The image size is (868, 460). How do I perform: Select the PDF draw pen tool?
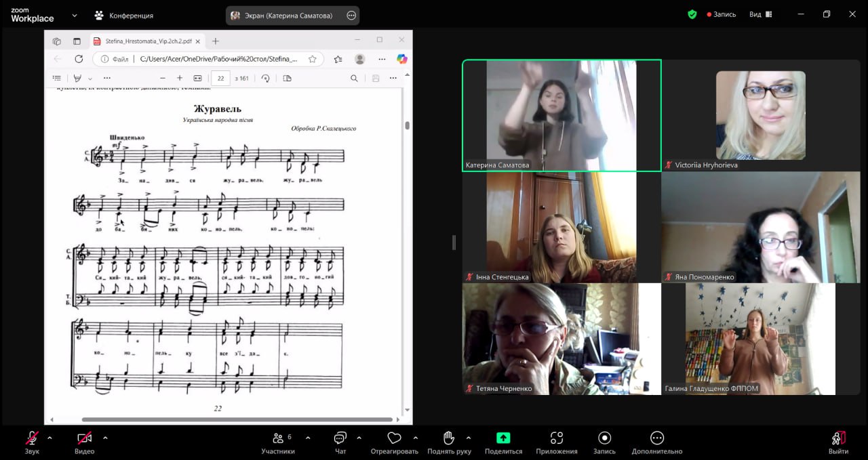[77, 78]
